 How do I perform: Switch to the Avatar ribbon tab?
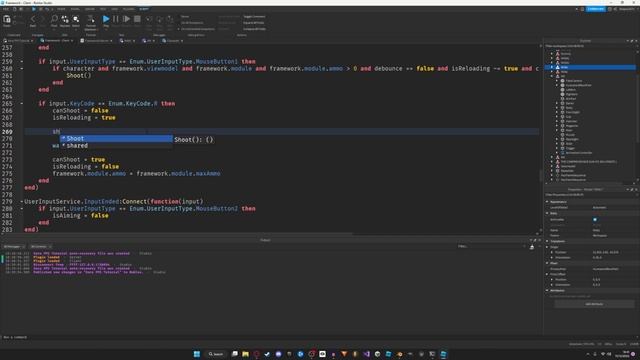coord(89,9)
